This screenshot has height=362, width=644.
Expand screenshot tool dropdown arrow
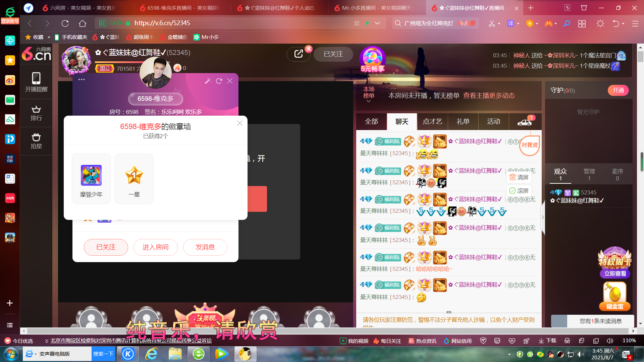click(x=499, y=23)
